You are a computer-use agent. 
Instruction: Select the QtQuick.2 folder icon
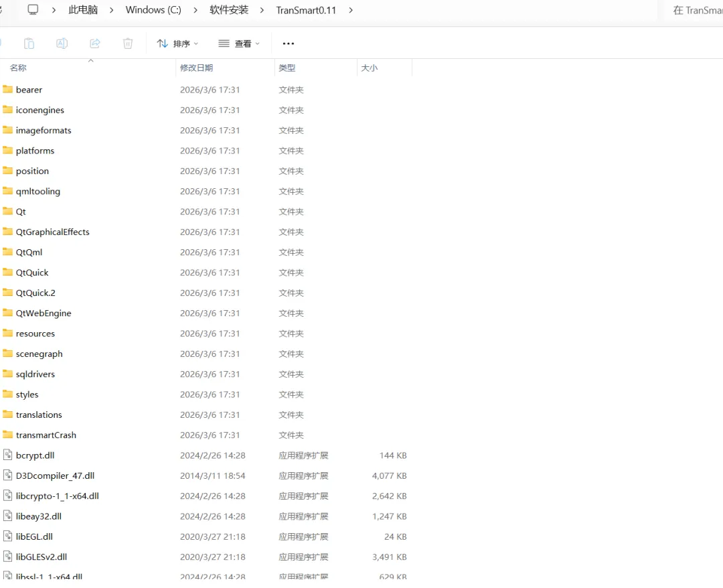click(7, 292)
